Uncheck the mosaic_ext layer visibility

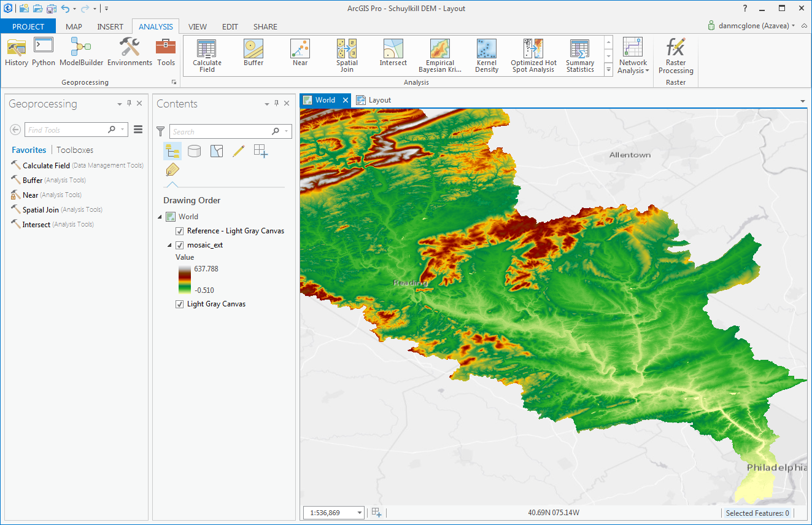(x=180, y=245)
